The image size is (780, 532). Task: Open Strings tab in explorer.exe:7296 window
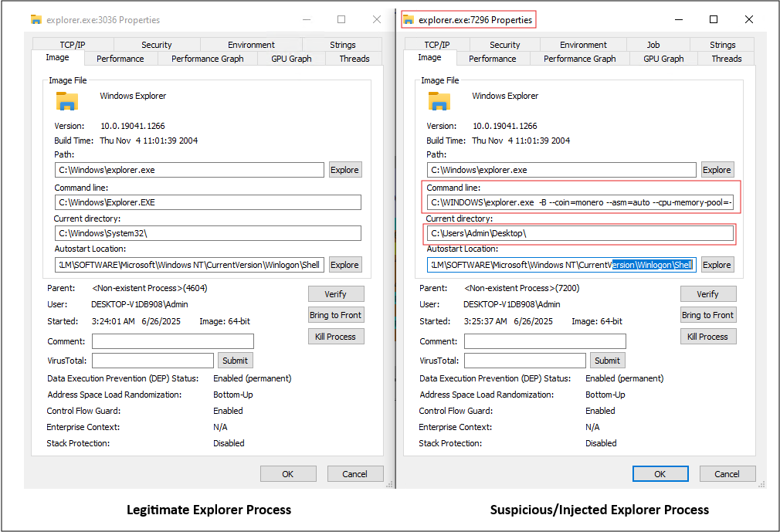[722, 45]
